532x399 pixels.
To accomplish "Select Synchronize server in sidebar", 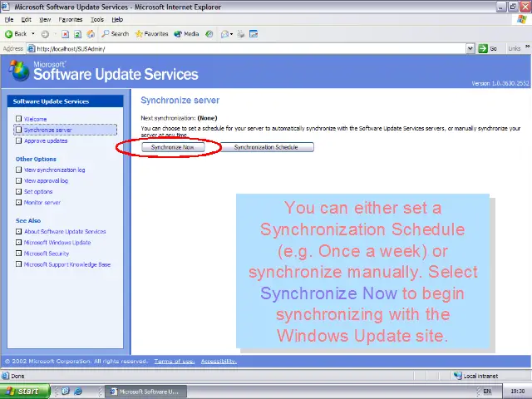I will 66,130.
